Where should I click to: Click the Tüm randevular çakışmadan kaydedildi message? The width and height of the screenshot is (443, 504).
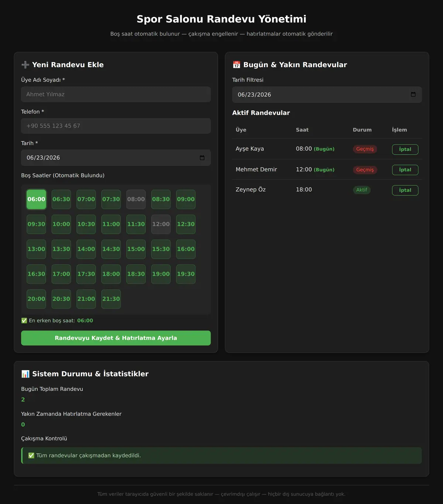pyautogui.click(x=221, y=456)
